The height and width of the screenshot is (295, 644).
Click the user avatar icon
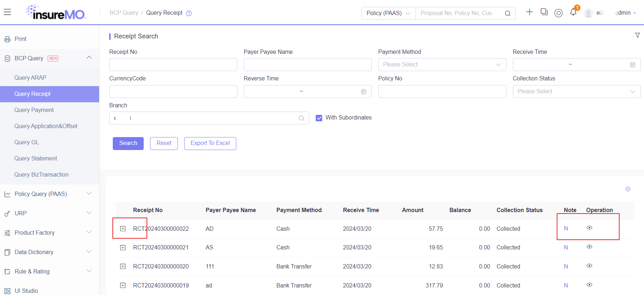(x=588, y=13)
